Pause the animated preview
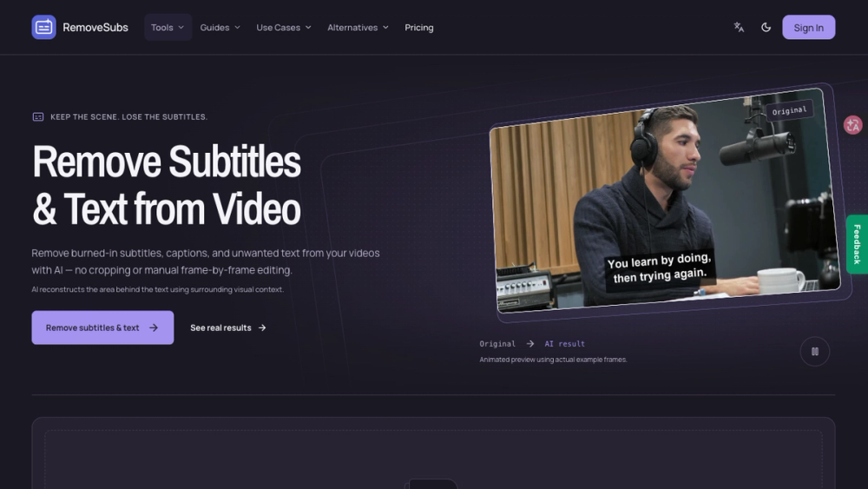 click(x=815, y=351)
